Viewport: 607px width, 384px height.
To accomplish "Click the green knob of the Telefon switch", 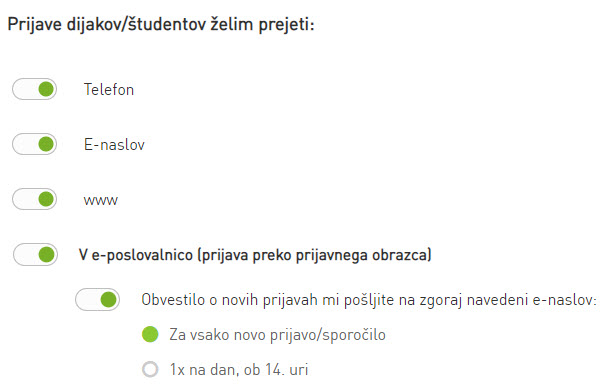I will point(46,89).
